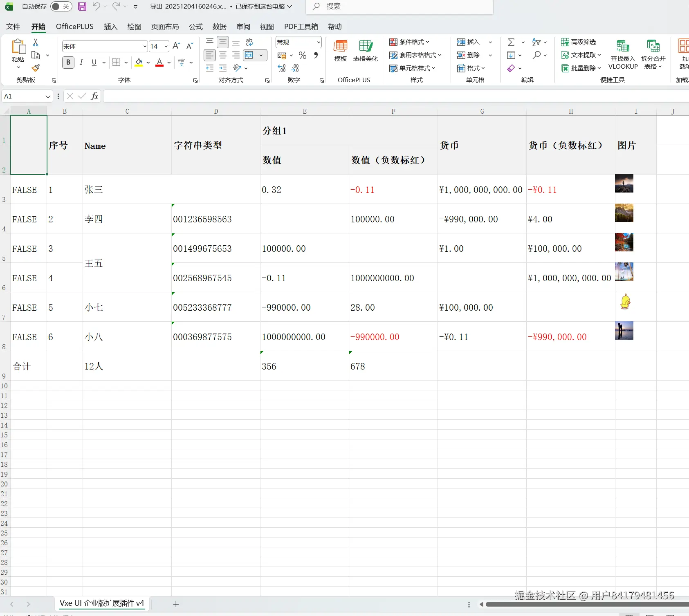Screen dimensions: 689x616
Task: Click the AutoSum sigma icon
Action: point(511,42)
